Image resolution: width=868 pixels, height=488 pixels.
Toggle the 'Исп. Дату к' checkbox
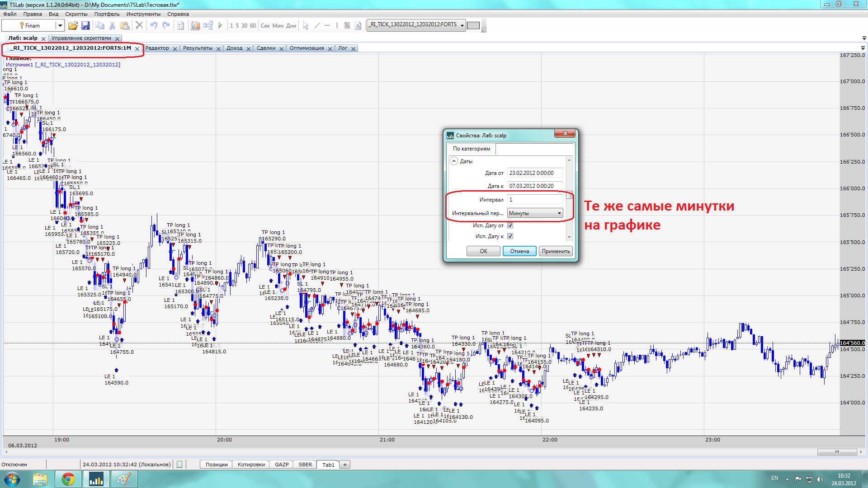coord(510,236)
